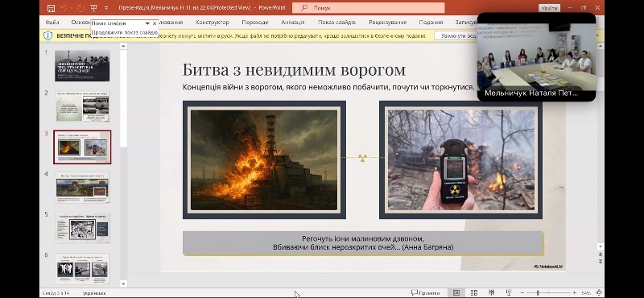Redo the last action

80,8
